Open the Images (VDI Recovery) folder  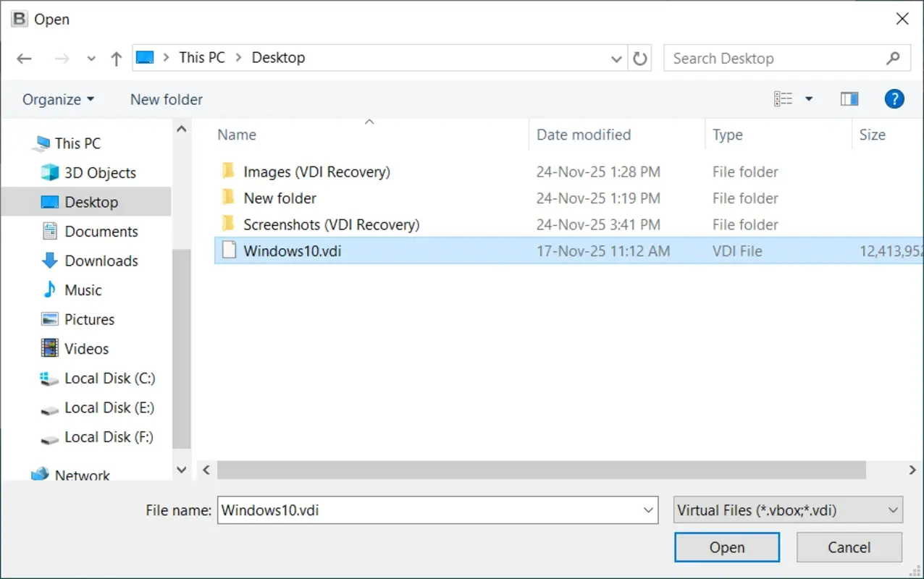click(317, 172)
